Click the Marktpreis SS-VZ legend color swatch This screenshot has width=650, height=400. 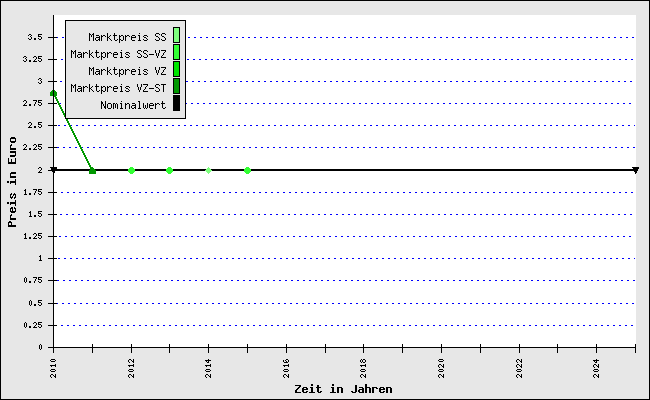[176, 53]
